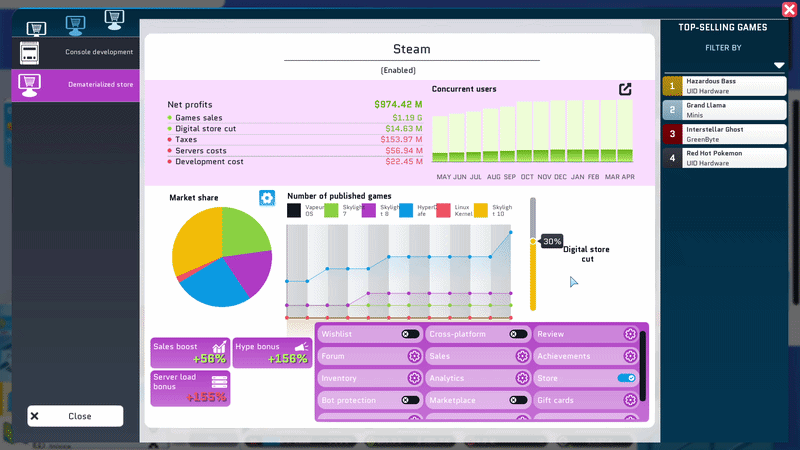The image size is (800, 450).
Task: Select Red Hot Pokemon in top-selling games
Action: (x=724, y=158)
